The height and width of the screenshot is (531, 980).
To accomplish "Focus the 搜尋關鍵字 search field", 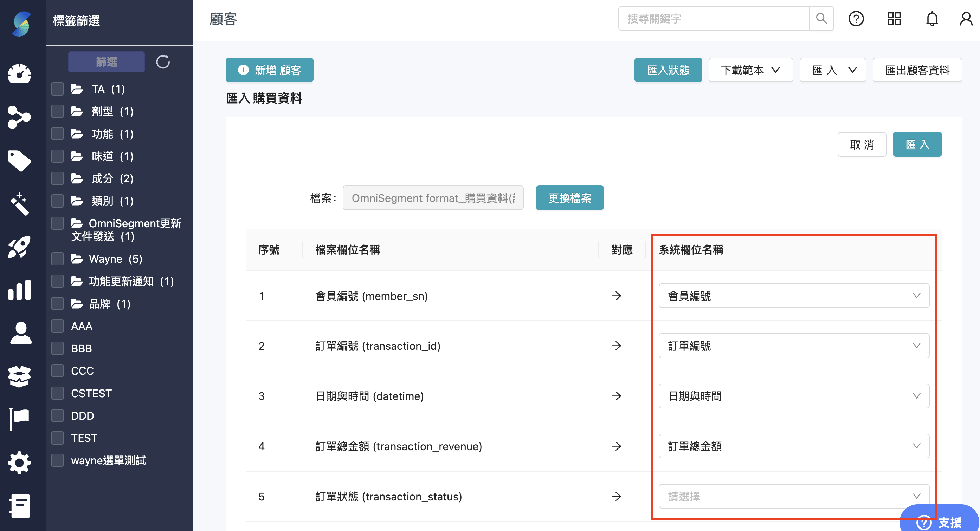I will point(714,18).
